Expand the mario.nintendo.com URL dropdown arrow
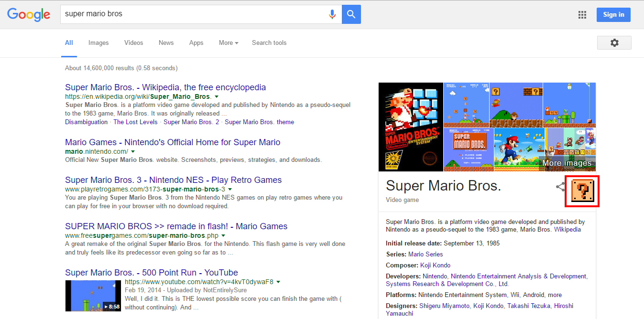644x319 pixels. point(133,151)
